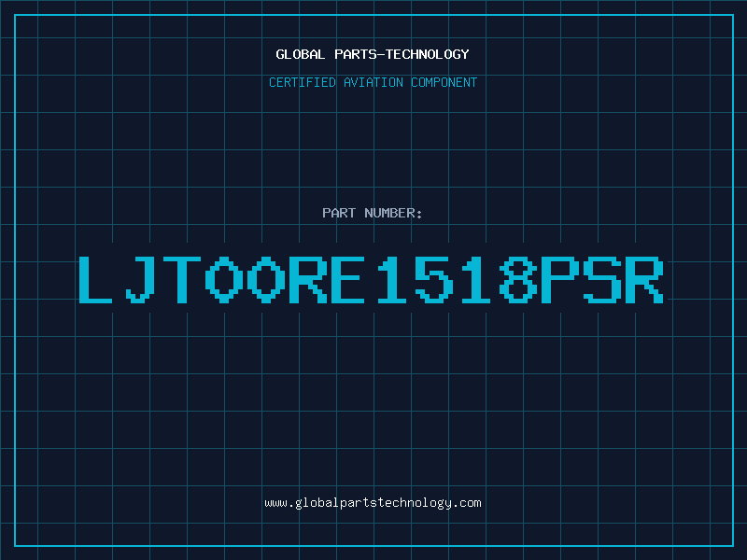Image resolution: width=747 pixels, height=560 pixels.
Task: Click the final letter R of part number
Action: 644,279
